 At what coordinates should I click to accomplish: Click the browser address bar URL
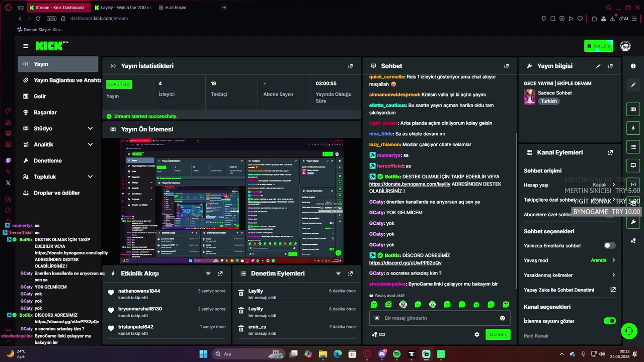99,19
